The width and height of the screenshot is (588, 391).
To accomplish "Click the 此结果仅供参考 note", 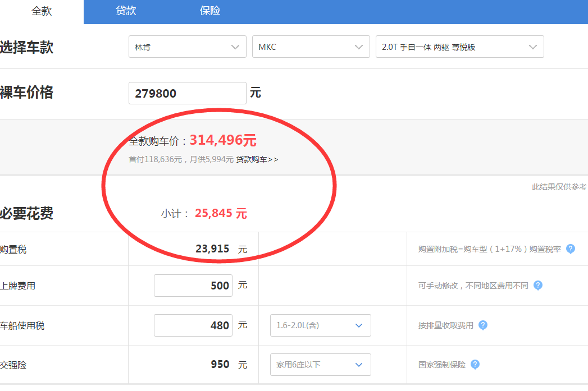I will pos(559,187).
